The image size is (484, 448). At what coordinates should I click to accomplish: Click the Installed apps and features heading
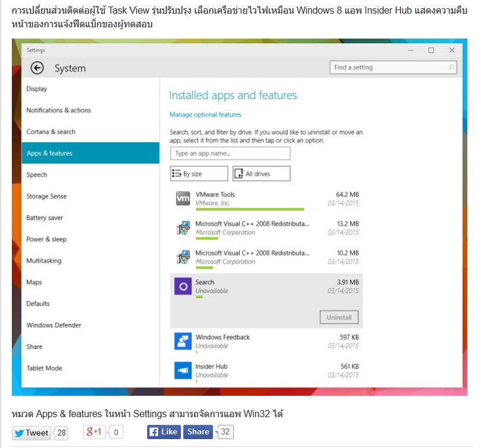[x=233, y=96]
